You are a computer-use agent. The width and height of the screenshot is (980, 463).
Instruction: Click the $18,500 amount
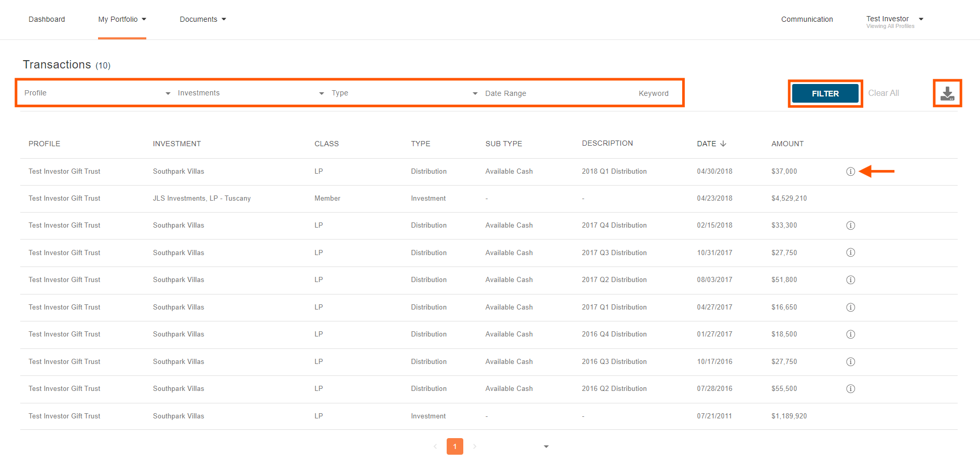click(x=784, y=334)
